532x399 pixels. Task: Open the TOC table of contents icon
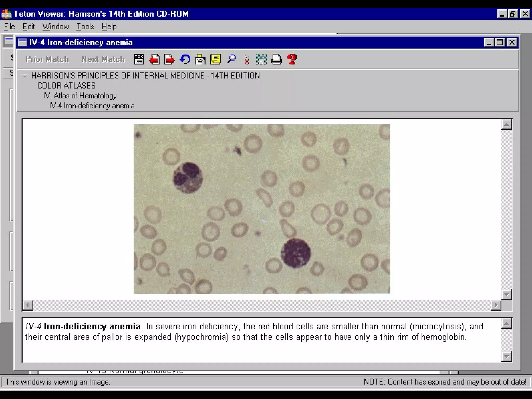click(139, 59)
